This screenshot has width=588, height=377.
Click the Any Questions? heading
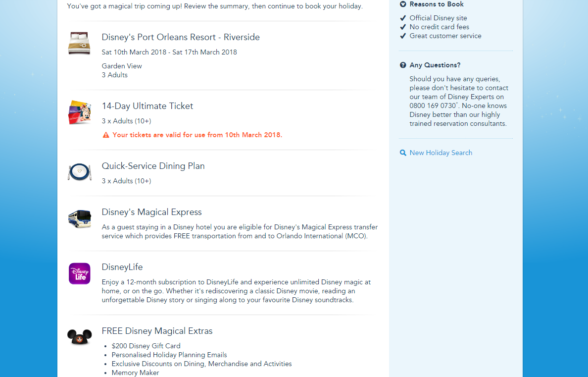[435, 65]
